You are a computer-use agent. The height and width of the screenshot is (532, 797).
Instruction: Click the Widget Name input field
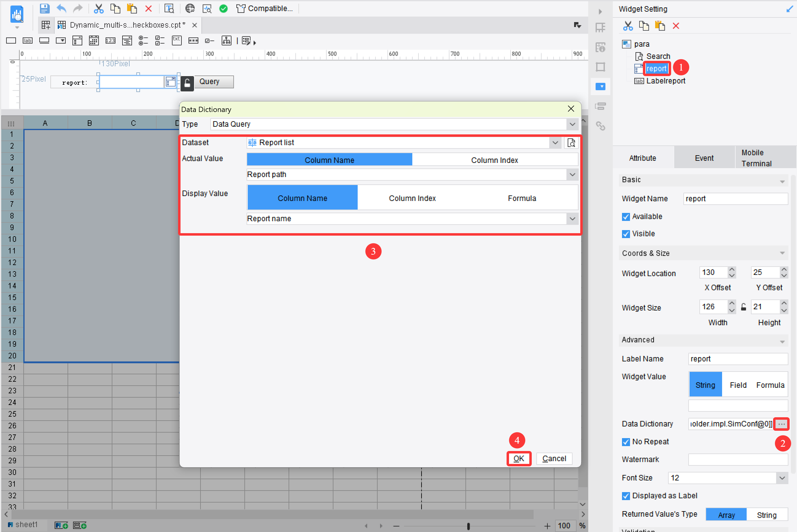(736, 199)
